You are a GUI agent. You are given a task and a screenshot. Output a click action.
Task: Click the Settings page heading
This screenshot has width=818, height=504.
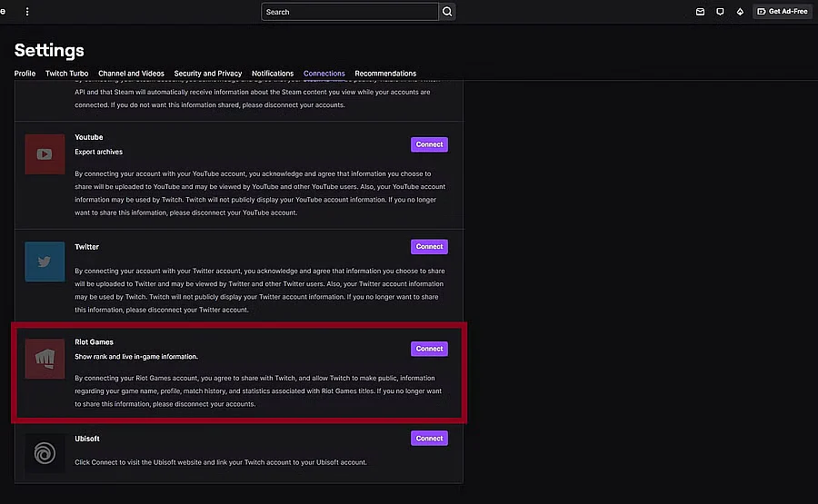point(49,50)
